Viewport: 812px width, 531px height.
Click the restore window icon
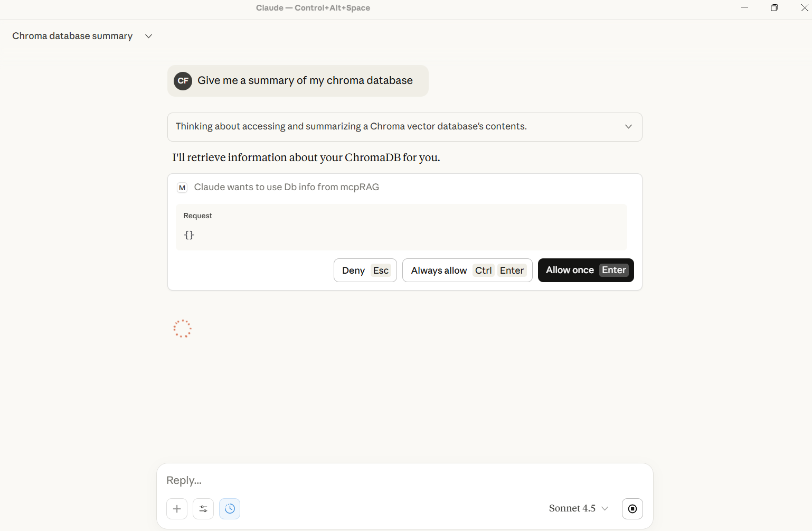point(774,7)
